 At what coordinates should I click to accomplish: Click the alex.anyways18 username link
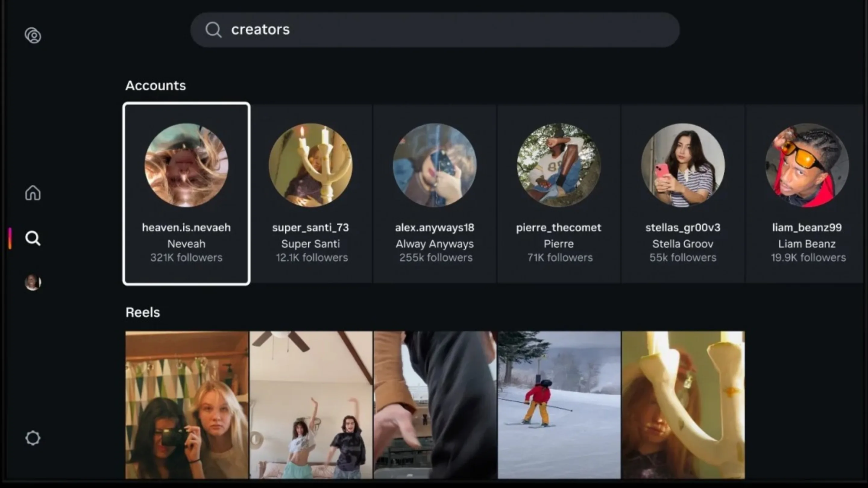[435, 227]
